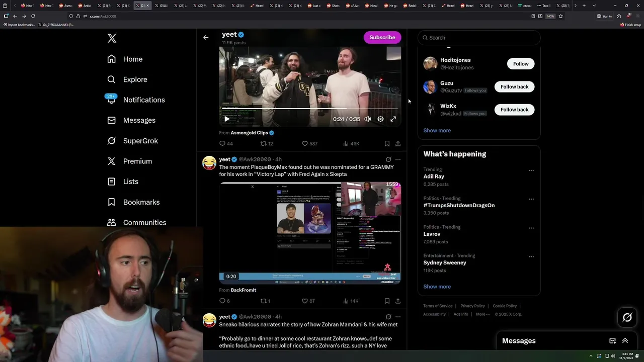This screenshot has width=644, height=362.
Task: Mute the Asmongold Clips video
Action: (x=368, y=119)
